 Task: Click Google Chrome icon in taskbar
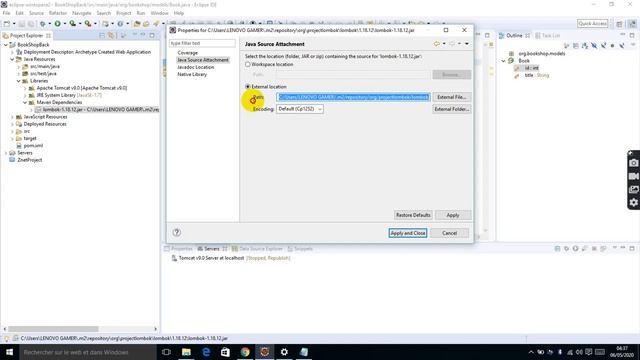(x=245, y=352)
